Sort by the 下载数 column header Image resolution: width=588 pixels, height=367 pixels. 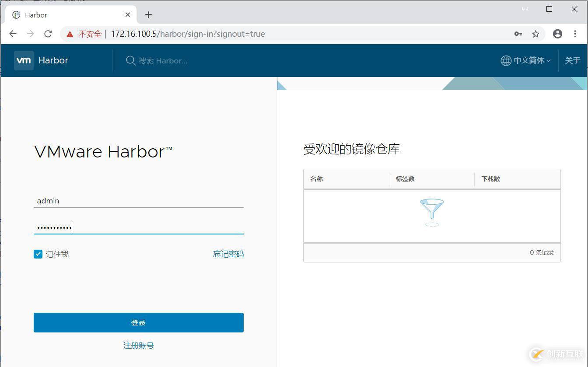491,179
